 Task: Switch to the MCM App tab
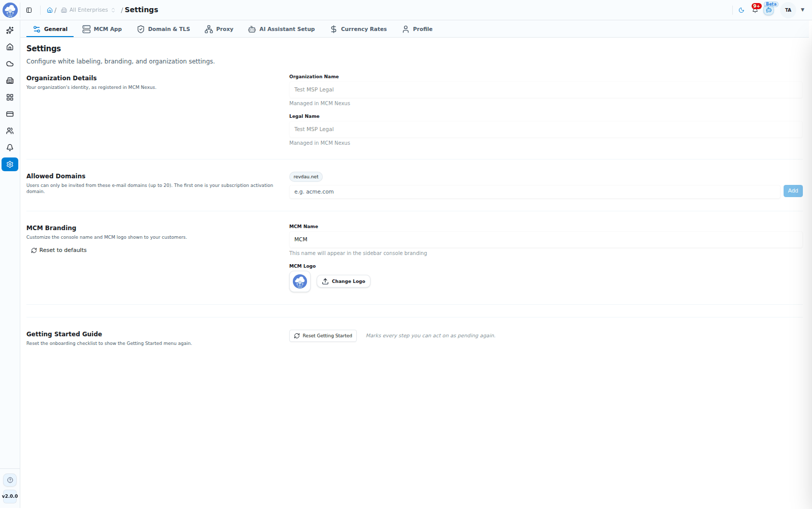(102, 29)
